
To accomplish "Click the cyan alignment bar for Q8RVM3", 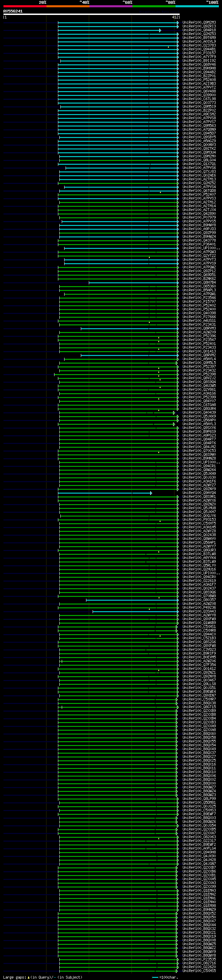I will tap(130, 328).
